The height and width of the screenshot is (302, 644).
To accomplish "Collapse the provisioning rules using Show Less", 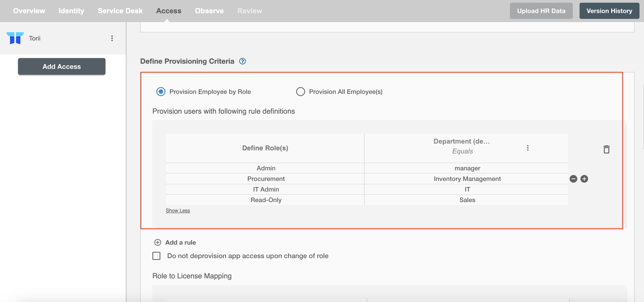I will [x=177, y=210].
